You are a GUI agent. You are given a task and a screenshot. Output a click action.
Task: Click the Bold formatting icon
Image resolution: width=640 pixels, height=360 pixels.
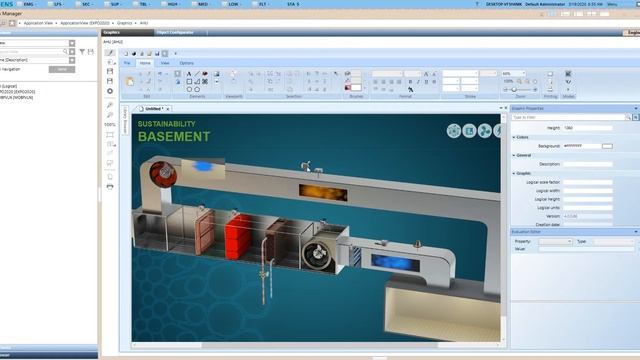tap(410, 82)
